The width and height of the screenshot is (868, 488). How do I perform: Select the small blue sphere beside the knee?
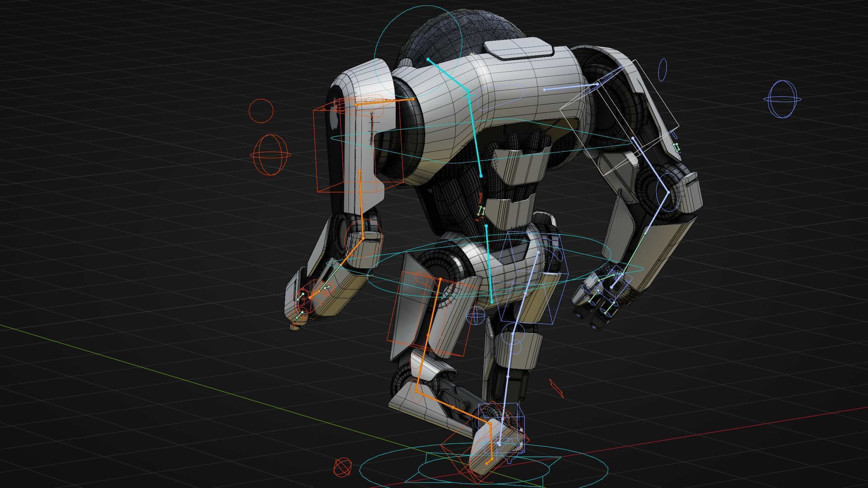coord(475,316)
